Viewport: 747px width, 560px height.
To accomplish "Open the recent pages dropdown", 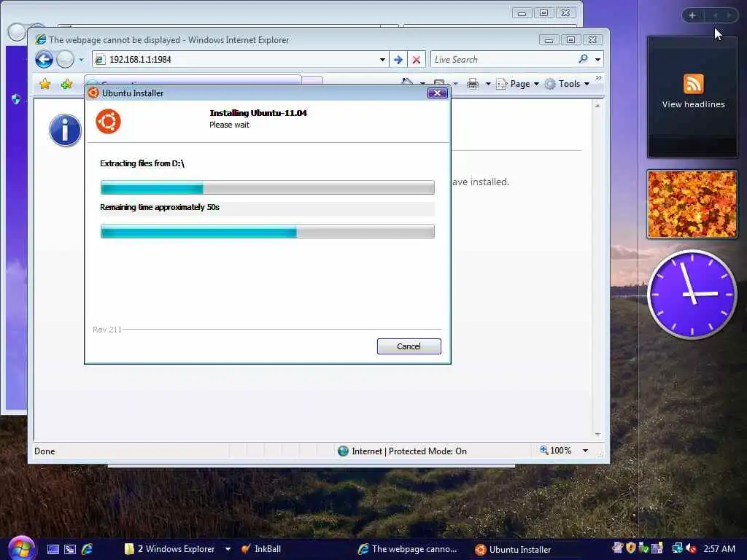I will (81, 60).
